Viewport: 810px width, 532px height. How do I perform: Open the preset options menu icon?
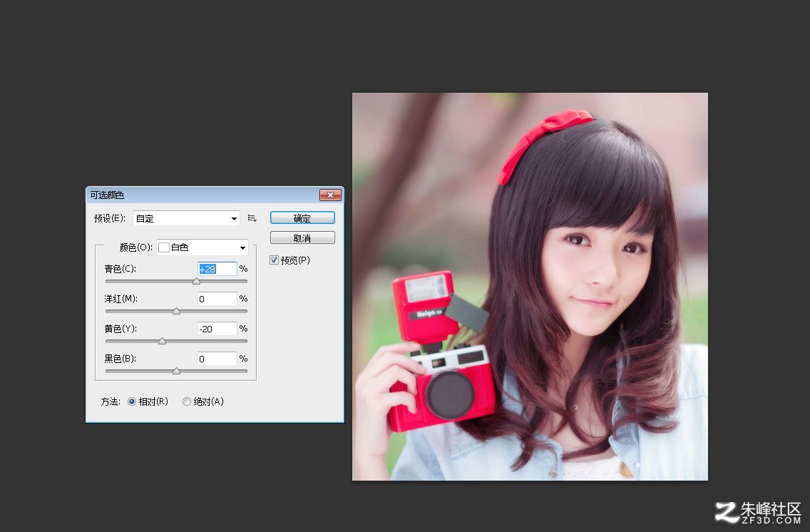(x=252, y=218)
